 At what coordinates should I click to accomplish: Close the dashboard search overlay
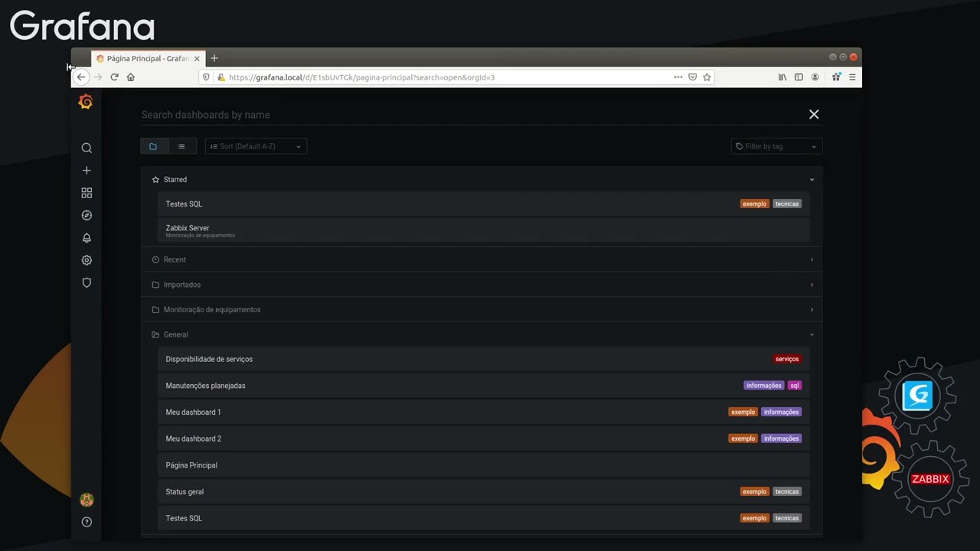(814, 114)
